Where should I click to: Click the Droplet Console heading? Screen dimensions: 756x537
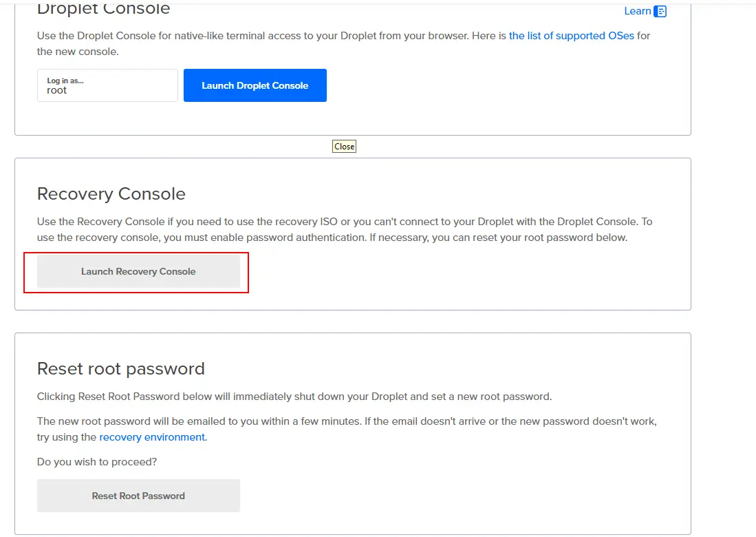(103, 10)
